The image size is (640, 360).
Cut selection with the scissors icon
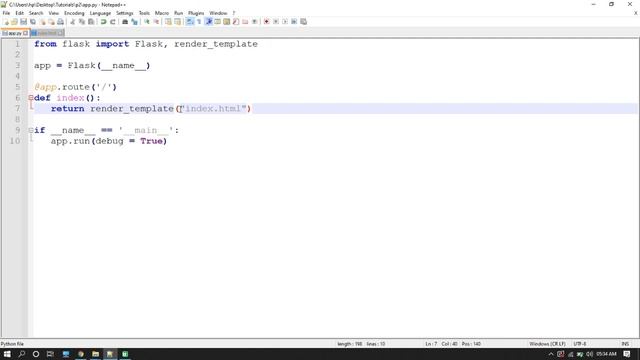(72, 22)
